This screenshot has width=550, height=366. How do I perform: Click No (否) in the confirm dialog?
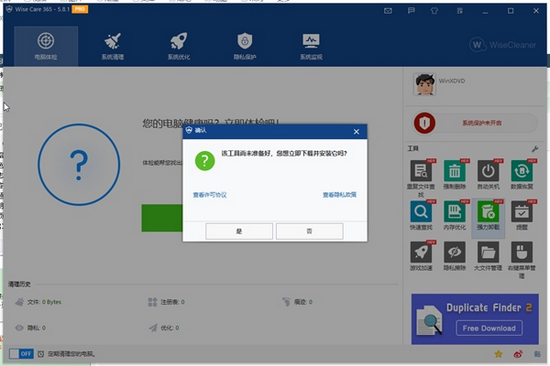(309, 231)
